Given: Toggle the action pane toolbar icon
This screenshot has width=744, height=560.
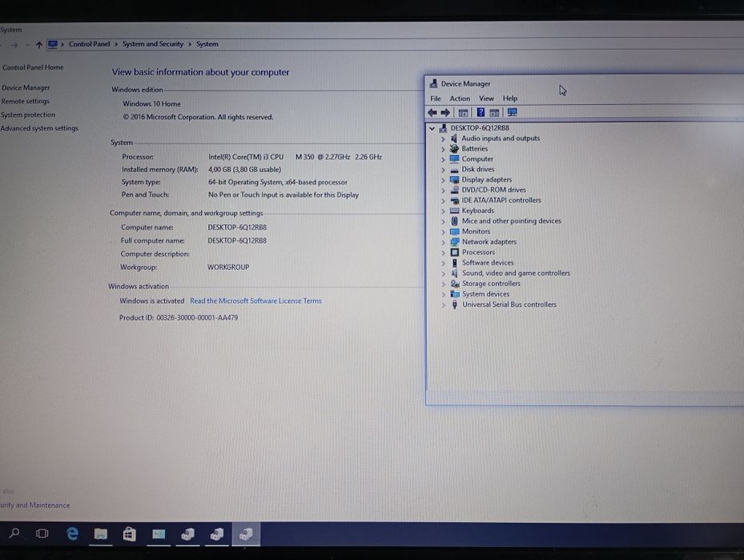Looking at the screenshot, I should click(x=494, y=112).
